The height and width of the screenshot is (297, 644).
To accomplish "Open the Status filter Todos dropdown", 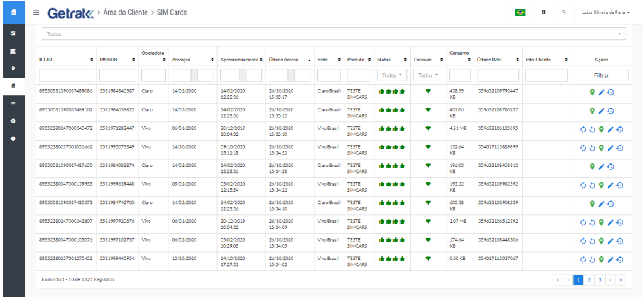I will coord(392,75).
